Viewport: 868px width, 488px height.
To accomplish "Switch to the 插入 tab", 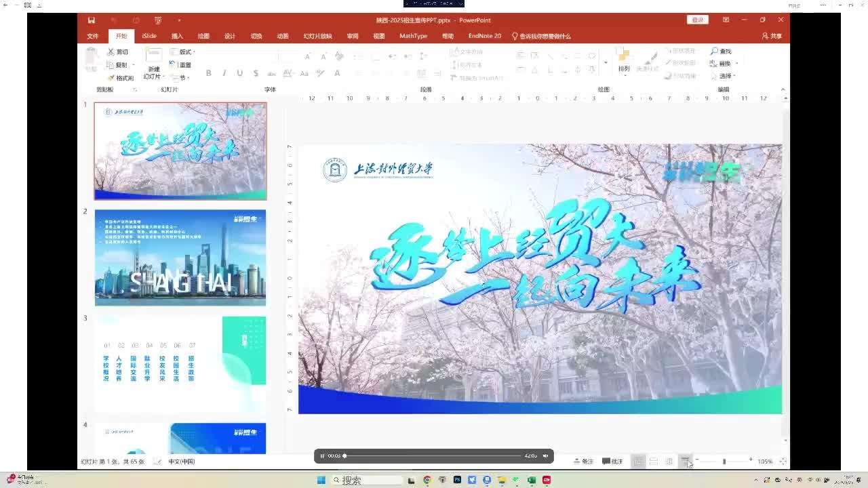I will (177, 36).
